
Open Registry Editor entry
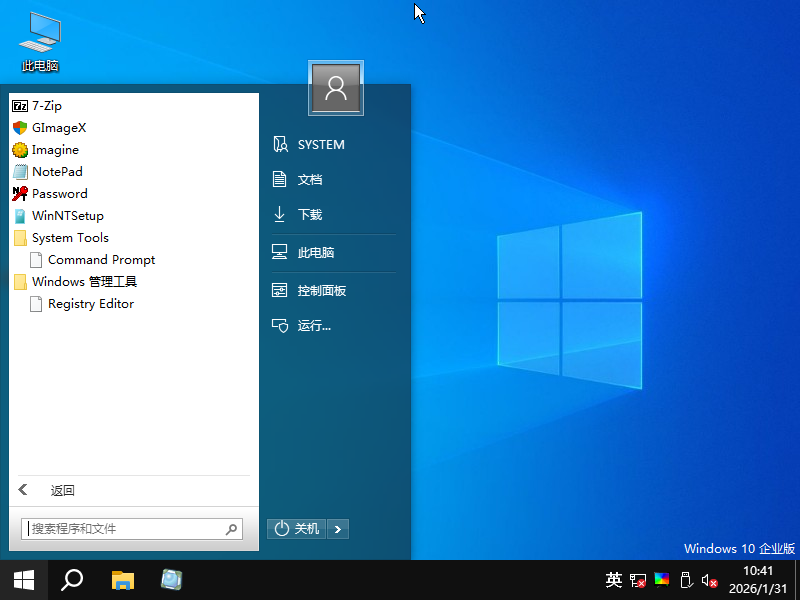point(90,304)
